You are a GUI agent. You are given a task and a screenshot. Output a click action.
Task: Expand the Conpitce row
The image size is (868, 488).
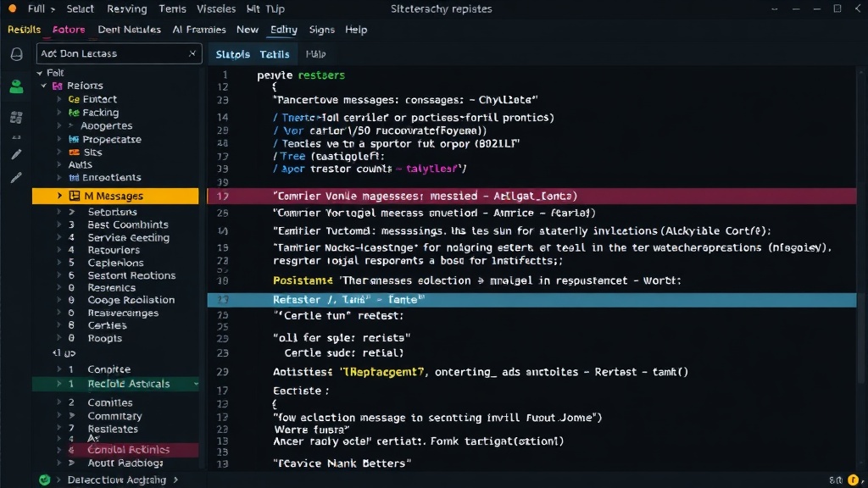click(x=59, y=369)
